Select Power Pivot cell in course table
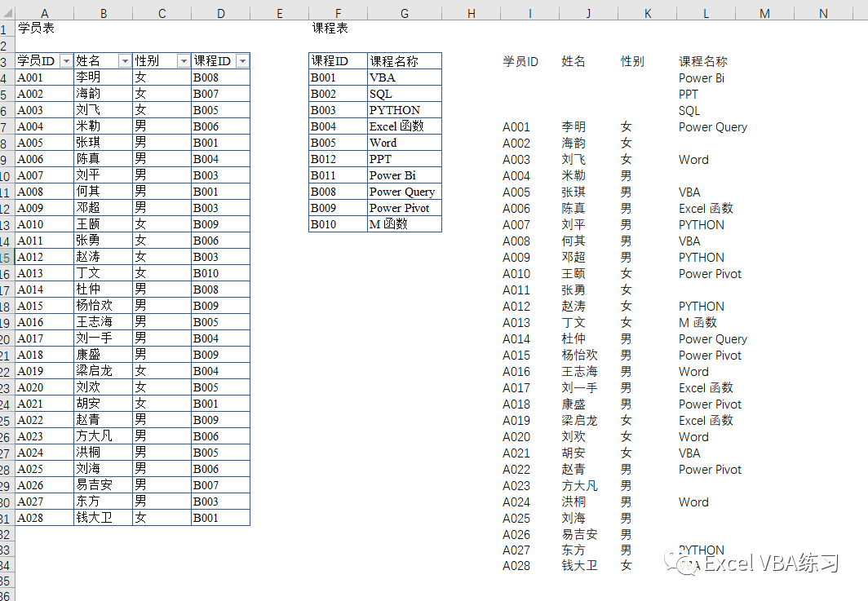 [405, 208]
